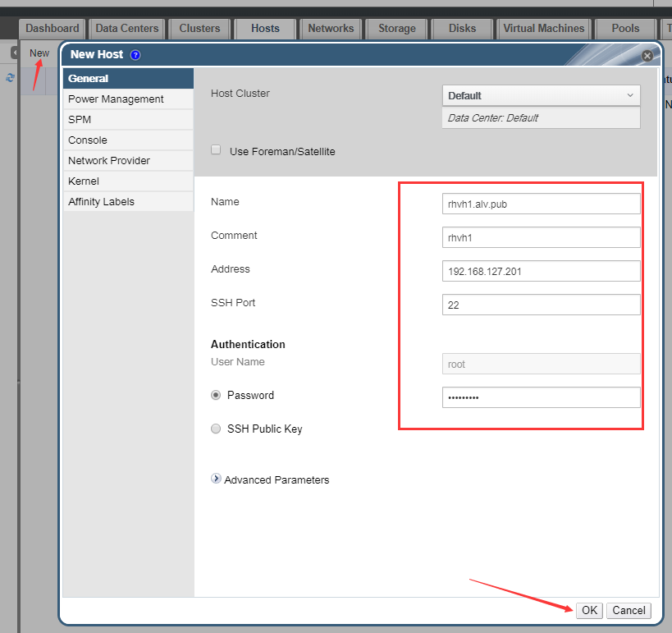Click the SSH Port input field

coord(542,305)
